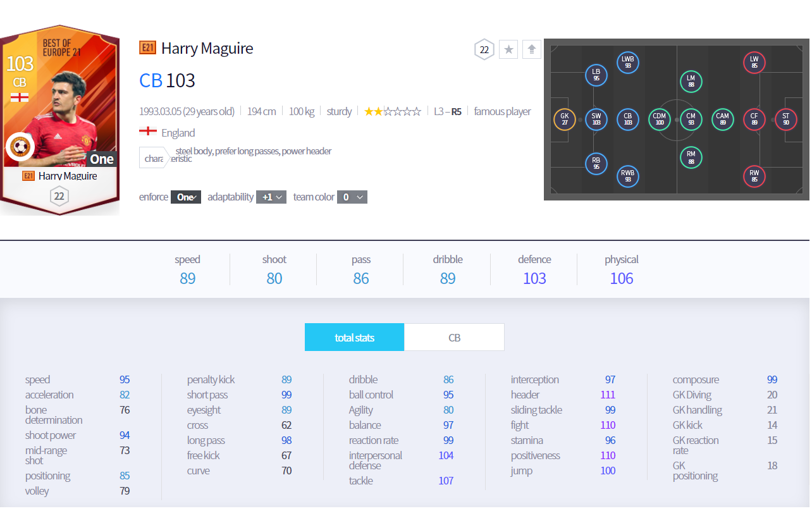Viewport: 812px width, 511px height.
Task: Select the ST position circle on pitch
Action: click(x=785, y=119)
